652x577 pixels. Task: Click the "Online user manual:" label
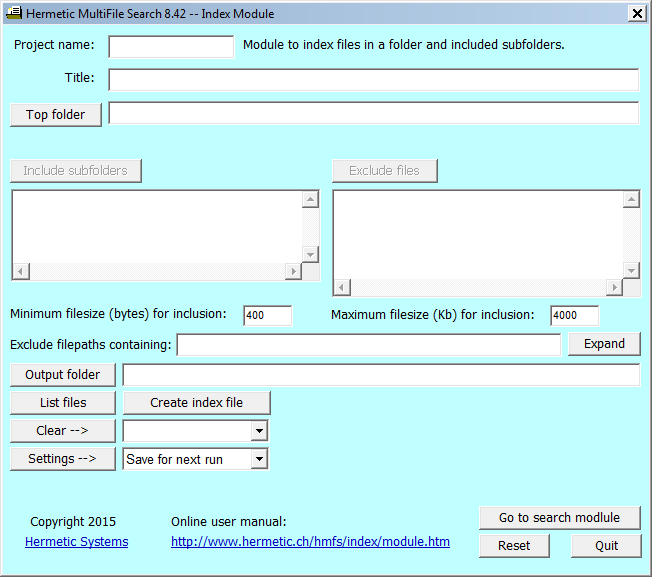[x=229, y=522]
